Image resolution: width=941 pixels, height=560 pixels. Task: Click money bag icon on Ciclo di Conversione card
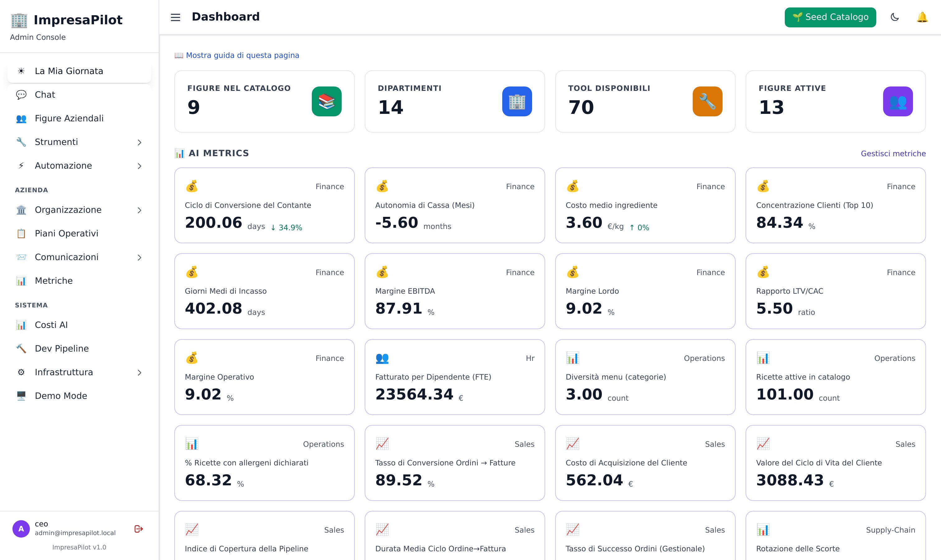pyautogui.click(x=192, y=186)
